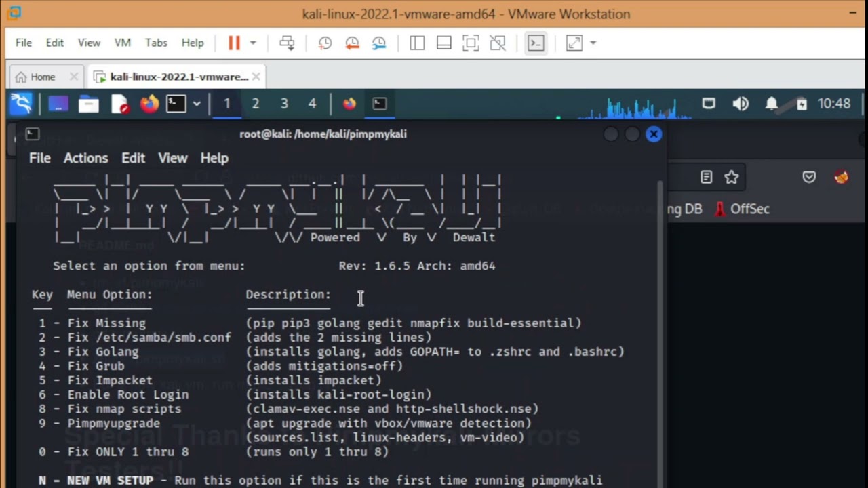
Task: Click the VMware console view icon
Action: [536, 43]
